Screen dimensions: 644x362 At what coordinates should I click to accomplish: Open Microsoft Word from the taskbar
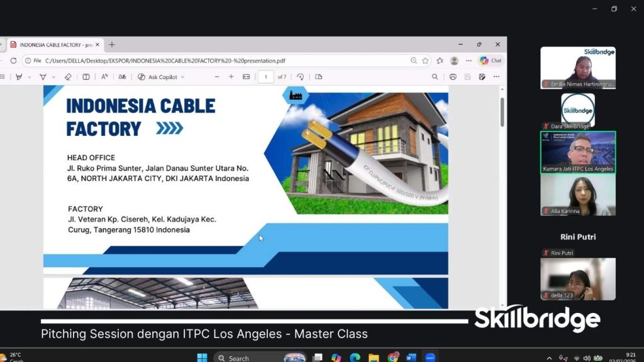pyautogui.click(x=410, y=356)
